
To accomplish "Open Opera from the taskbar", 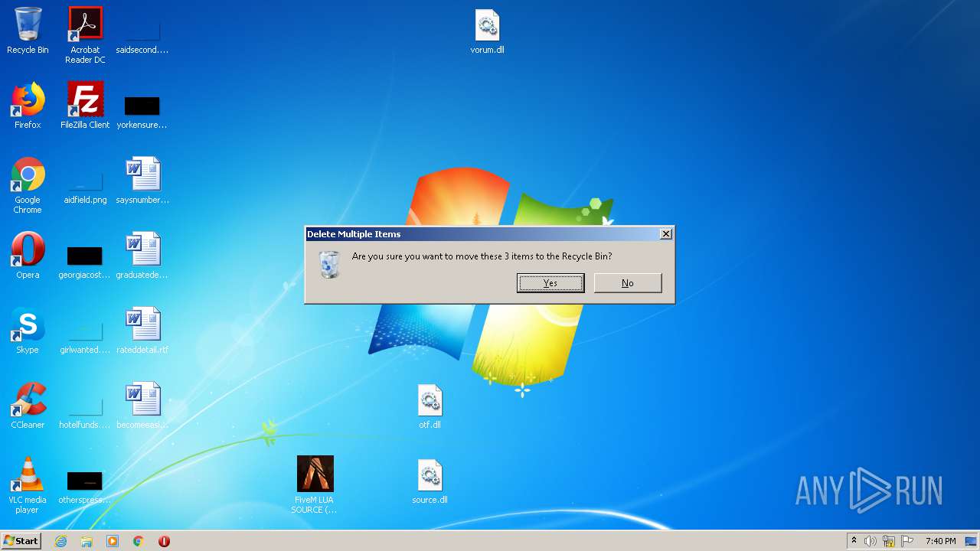I will point(164,541).
